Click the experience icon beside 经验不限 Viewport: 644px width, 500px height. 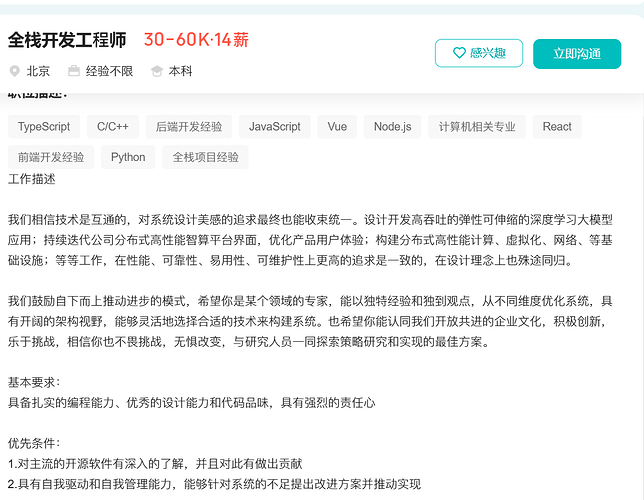(x=74, y=71)
